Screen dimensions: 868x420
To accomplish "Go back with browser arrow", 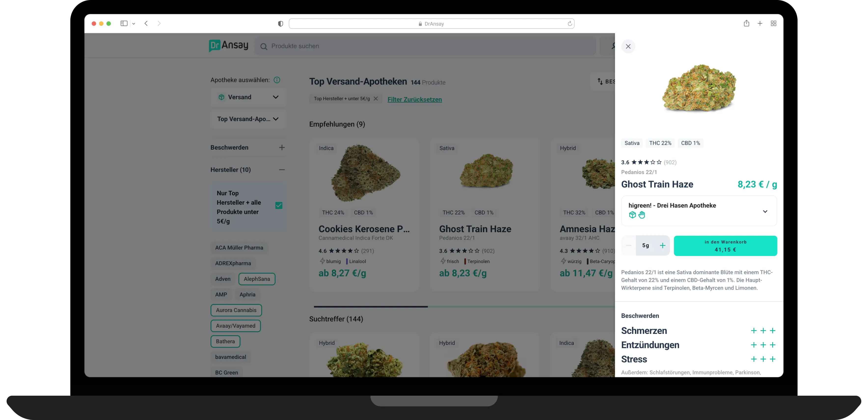I will pos(146,23).
